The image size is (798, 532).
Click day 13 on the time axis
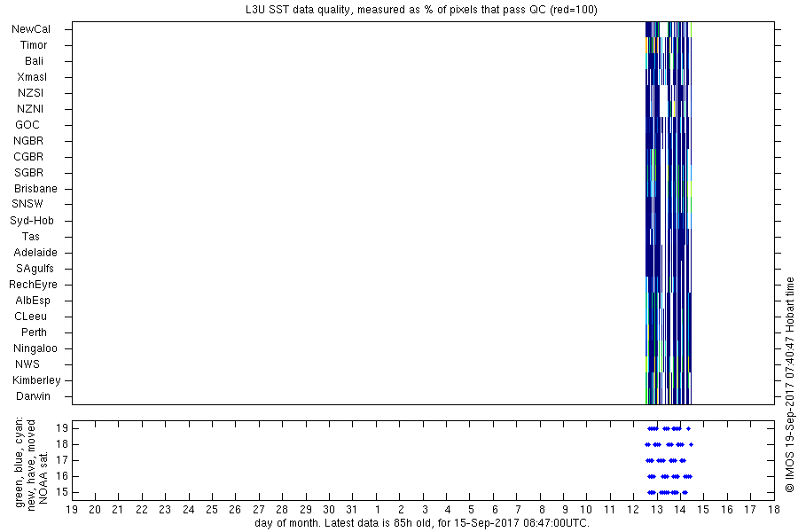click(656, 510)
